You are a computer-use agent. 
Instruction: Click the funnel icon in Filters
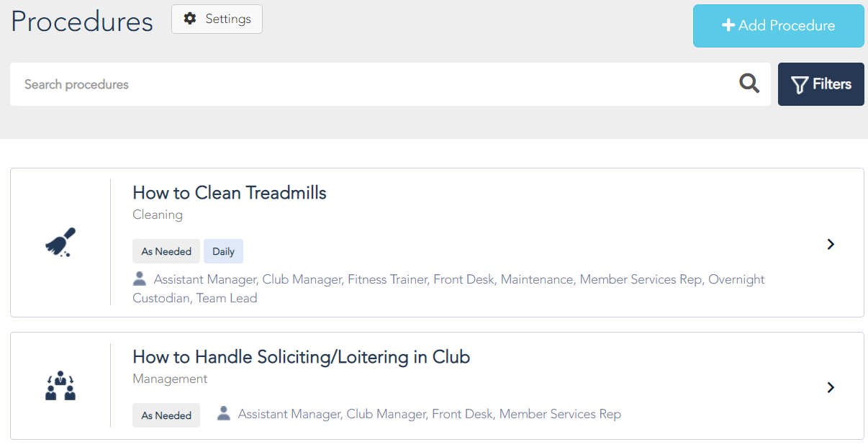[800, 85]
